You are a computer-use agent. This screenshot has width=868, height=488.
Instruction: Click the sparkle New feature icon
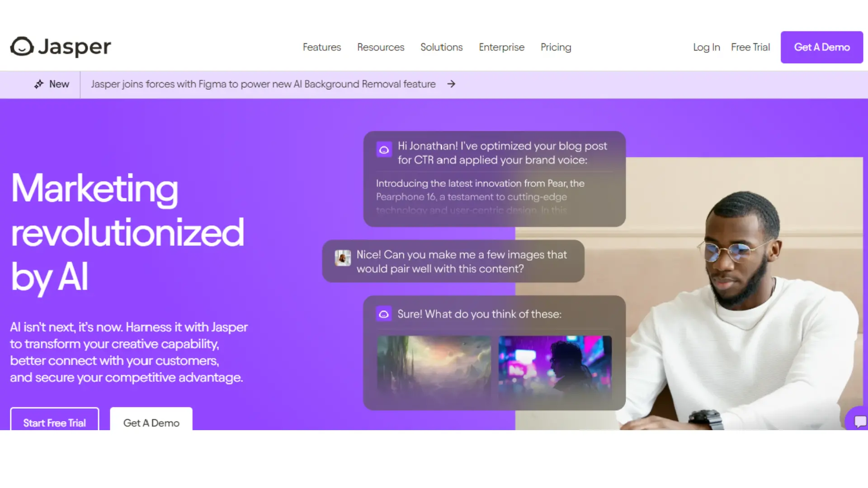[x=39, y=84]
